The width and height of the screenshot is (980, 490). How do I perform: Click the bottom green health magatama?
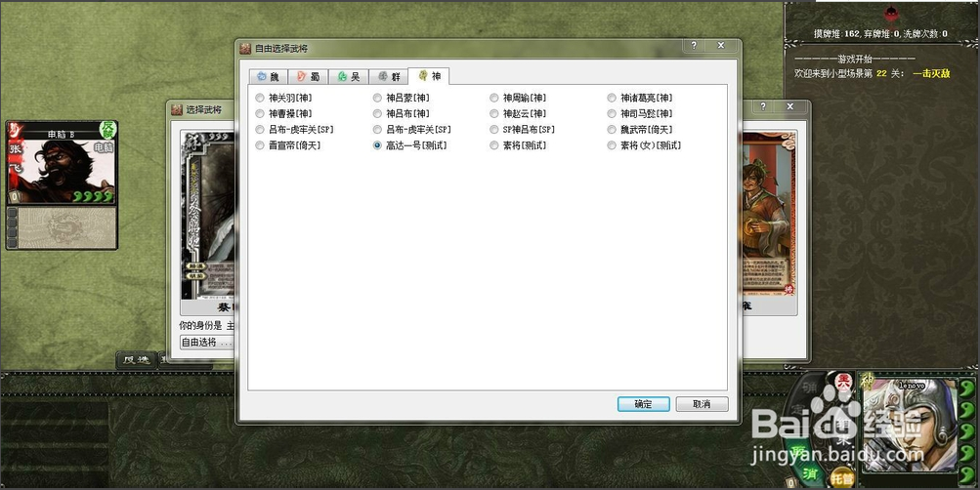coord(967,473)
